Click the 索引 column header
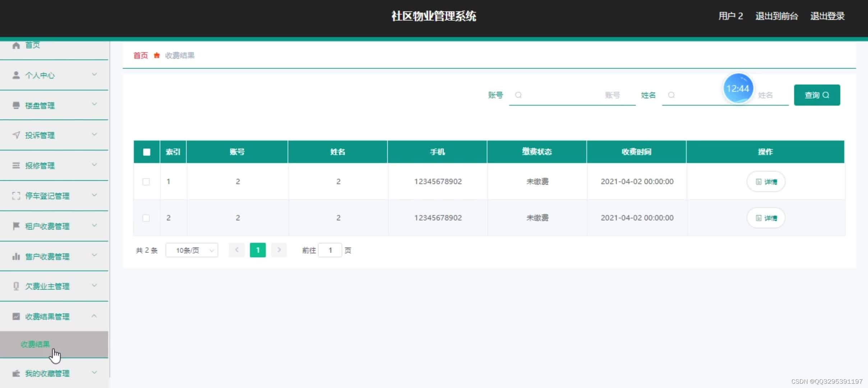Image resolution: width=868 pixels, height=388 pixels. pos(173,152)
